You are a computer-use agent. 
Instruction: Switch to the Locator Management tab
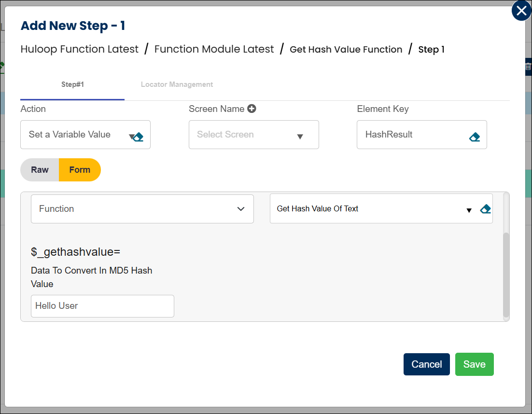[x=177, y=84]
